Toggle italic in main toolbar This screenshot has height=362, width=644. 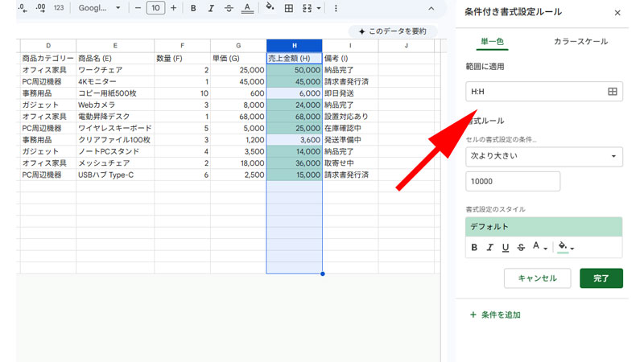211,8
